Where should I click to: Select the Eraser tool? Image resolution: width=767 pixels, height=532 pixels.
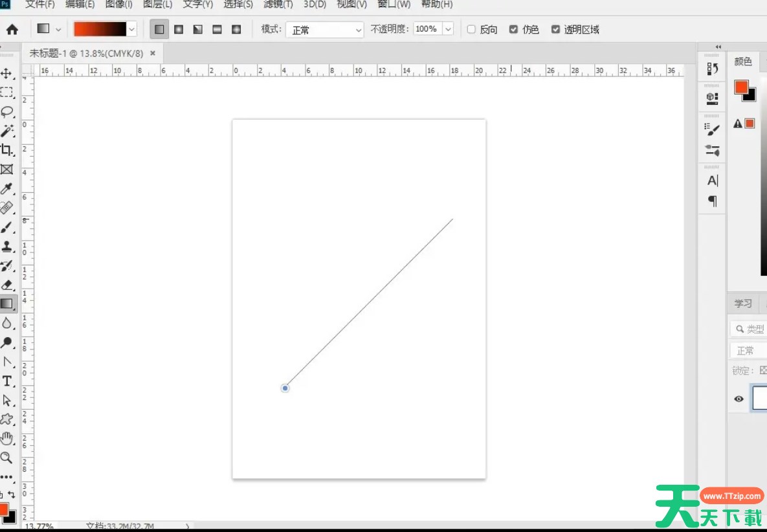[6, 285]
